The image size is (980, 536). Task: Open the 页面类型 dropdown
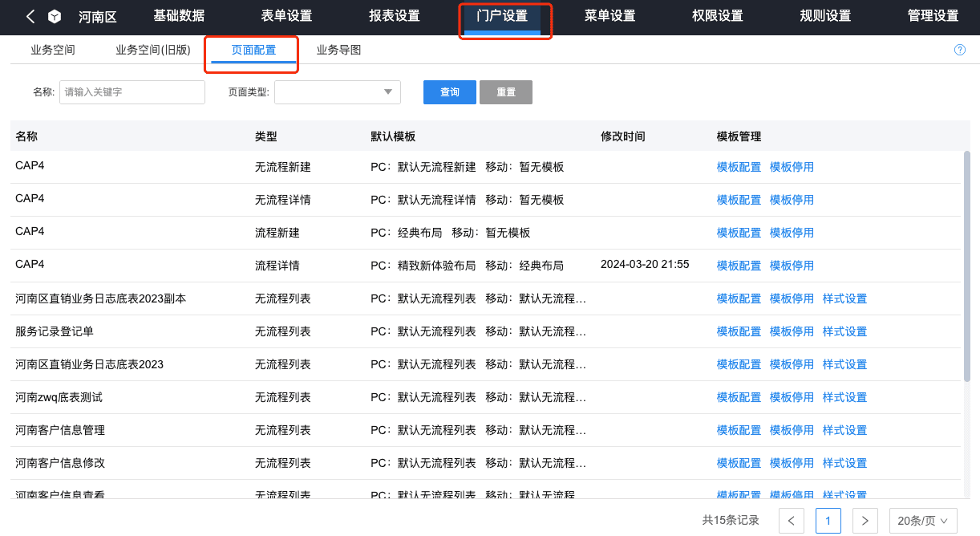coord(338,91)
